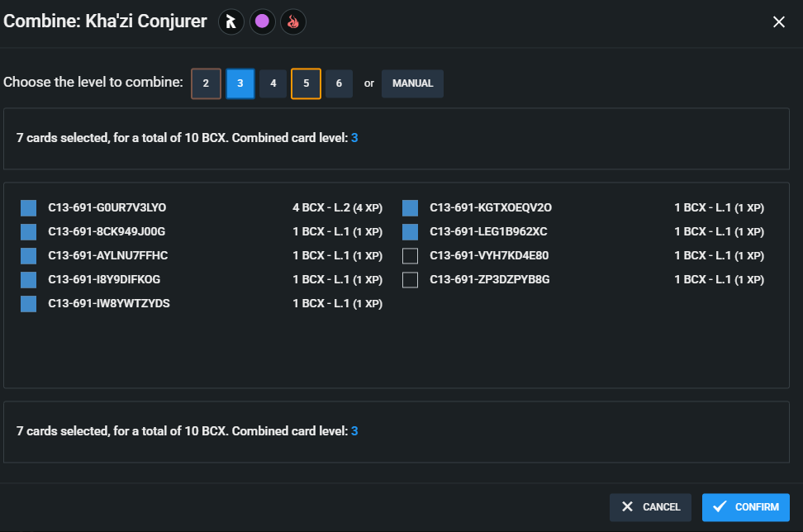The image size is (803, 532).
Task: Uncheck card C13-691-8CK949J00G
Action: pos(29,232)
